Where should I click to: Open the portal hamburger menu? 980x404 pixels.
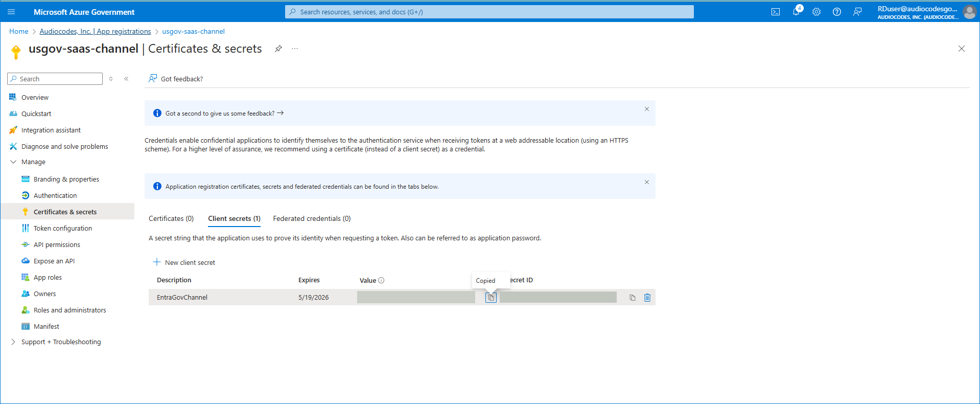pyautogui.click(x=11, y=12)
